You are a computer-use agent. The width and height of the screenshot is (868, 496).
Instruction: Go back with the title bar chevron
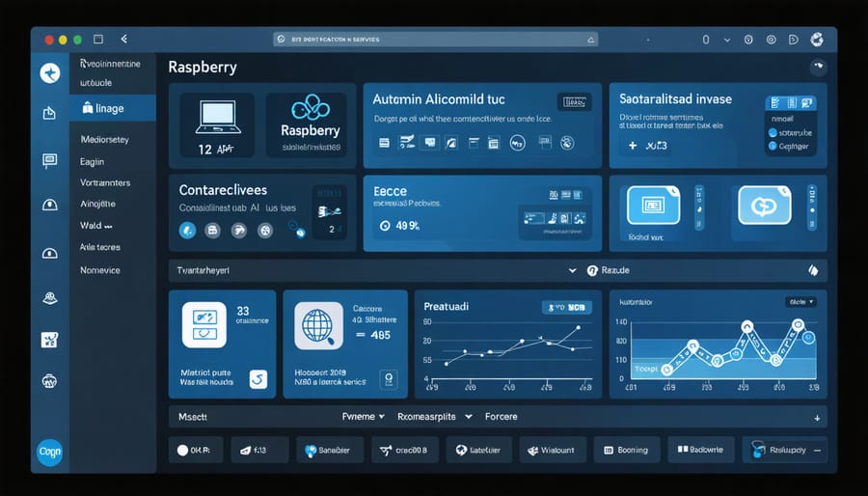coord(124,39)
